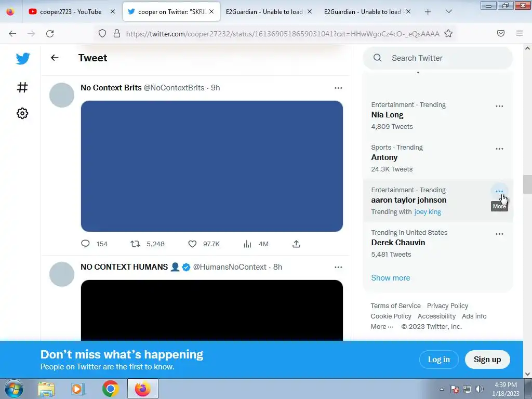Open more options on No Context Brits tweet
This screenshot has height=399, width=532.
[338, 88]
